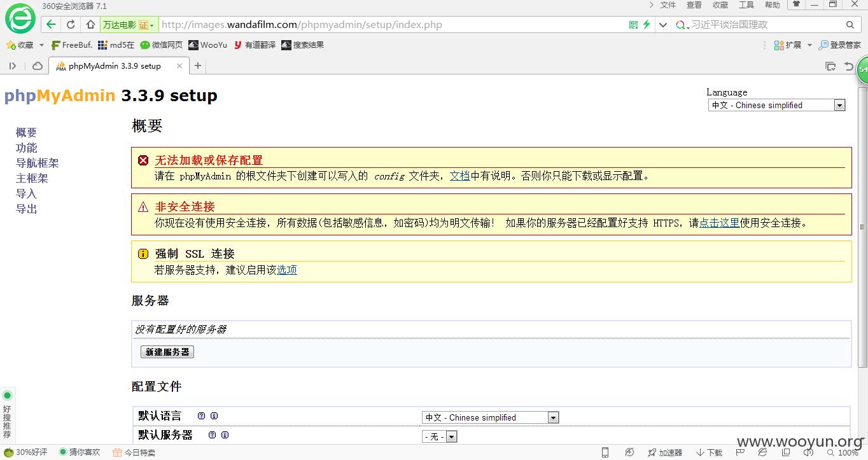Click the mobile phone icon in status bar

click(605, 452)
